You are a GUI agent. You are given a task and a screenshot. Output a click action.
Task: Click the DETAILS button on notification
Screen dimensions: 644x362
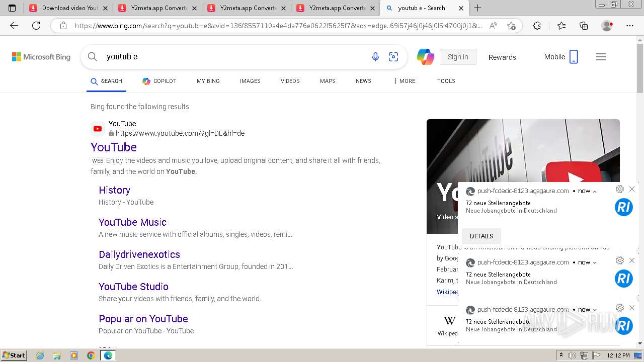tap(481, 236)
